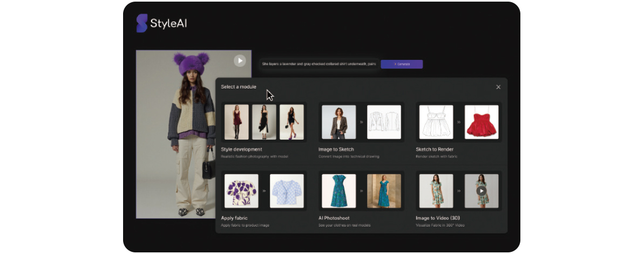Click the Sketch to Render arrow icon
Screen dimensions: 644x254
pyautogui.click(x=459, y=122)
